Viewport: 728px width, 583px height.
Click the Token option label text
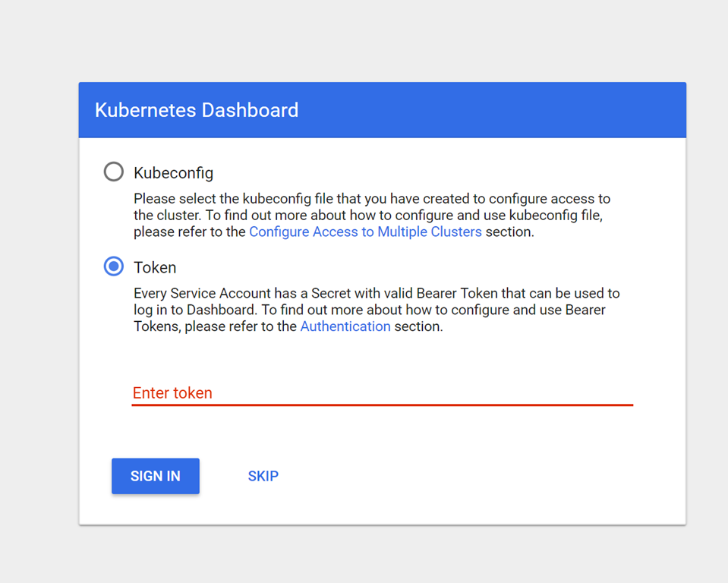coord(155,268)
